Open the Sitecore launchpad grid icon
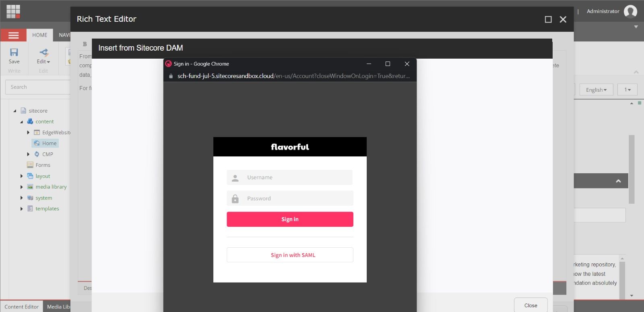 click(13, 11)
